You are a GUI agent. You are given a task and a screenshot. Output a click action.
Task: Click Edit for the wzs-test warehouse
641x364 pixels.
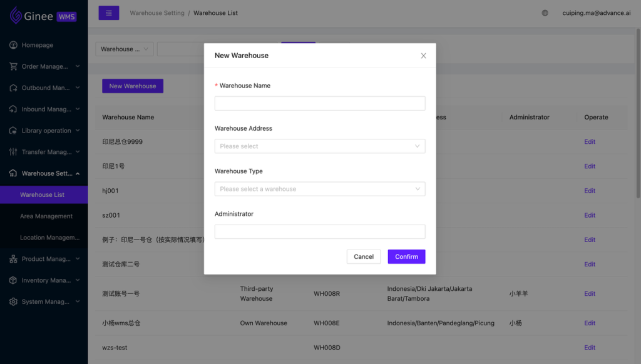[x=590, y=348]
